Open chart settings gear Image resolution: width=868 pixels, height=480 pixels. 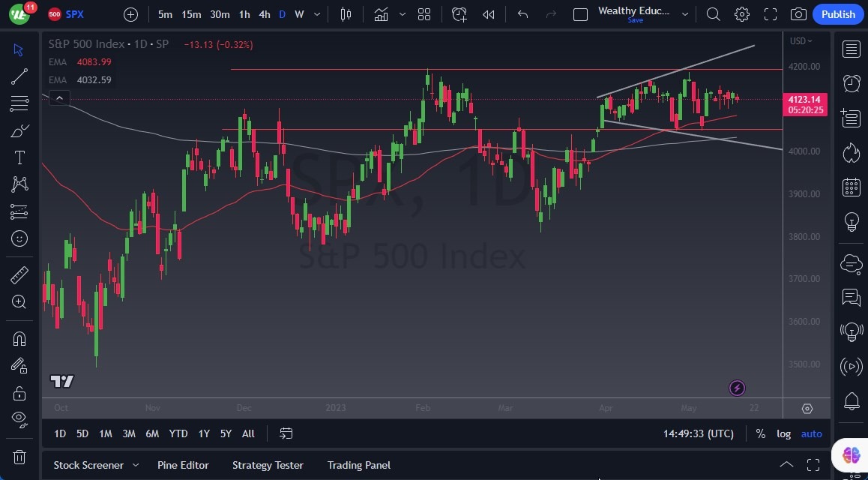(x=742, y=14)
